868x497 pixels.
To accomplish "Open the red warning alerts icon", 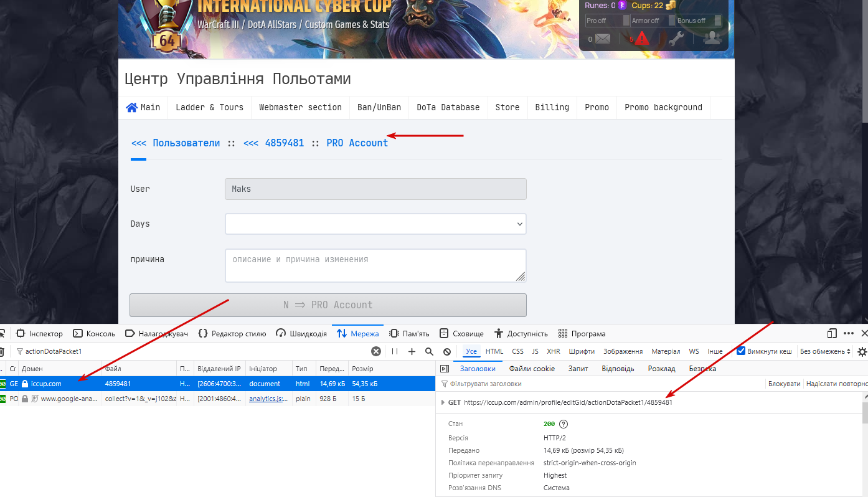I will [x=642, y=39].
